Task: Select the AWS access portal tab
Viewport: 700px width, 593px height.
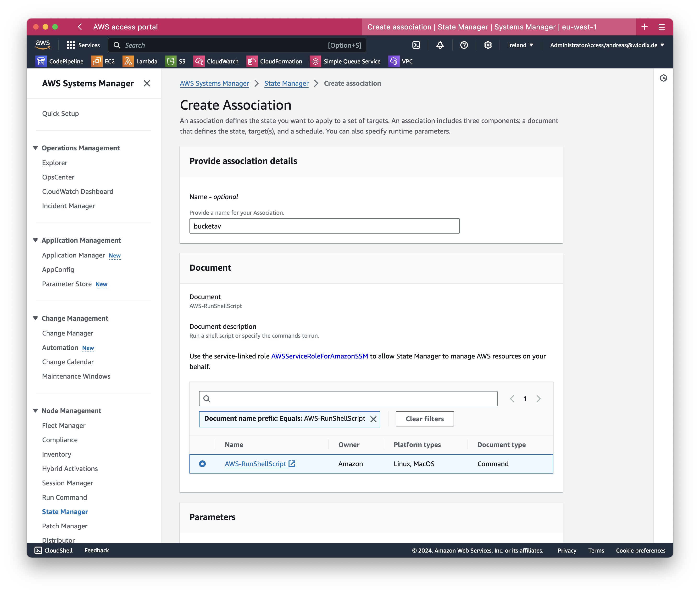Action: point(125,27)
